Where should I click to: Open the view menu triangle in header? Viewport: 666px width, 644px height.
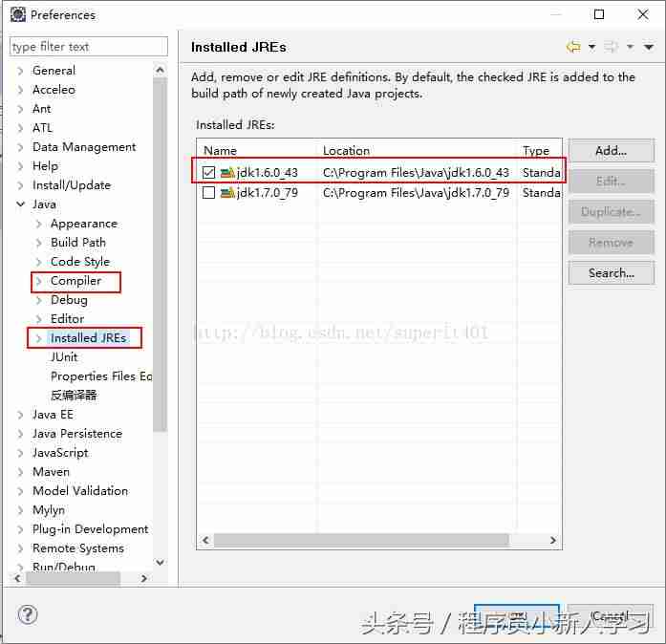[x=649, y=47]
